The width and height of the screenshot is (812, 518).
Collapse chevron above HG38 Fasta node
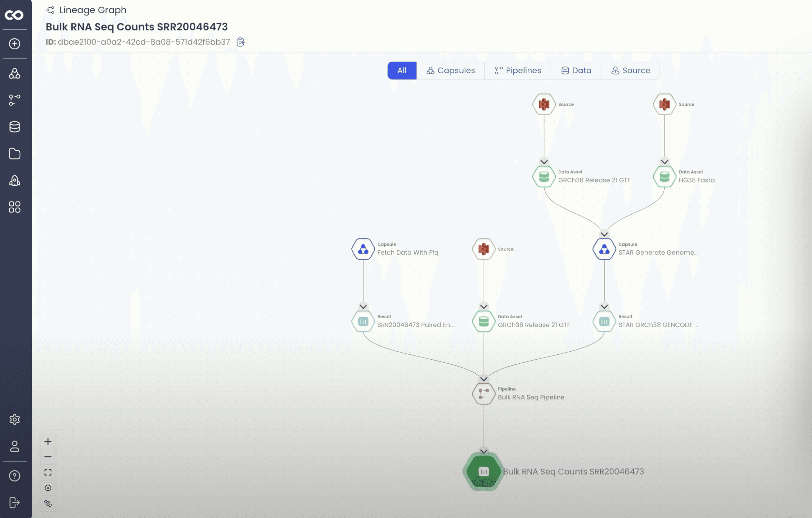(x=664, y=162)
